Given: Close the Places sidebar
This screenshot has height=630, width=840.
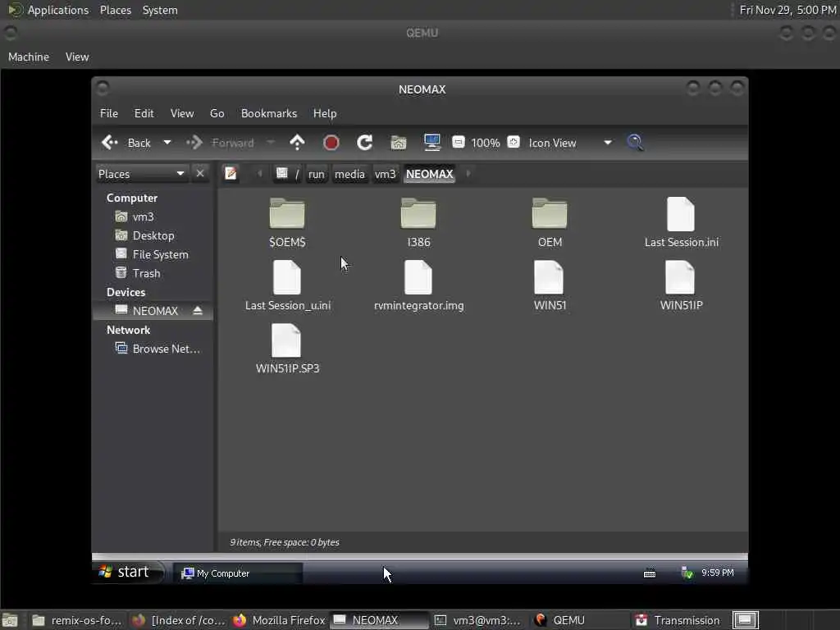Looking at the screenshot, I should pos(200,174).
